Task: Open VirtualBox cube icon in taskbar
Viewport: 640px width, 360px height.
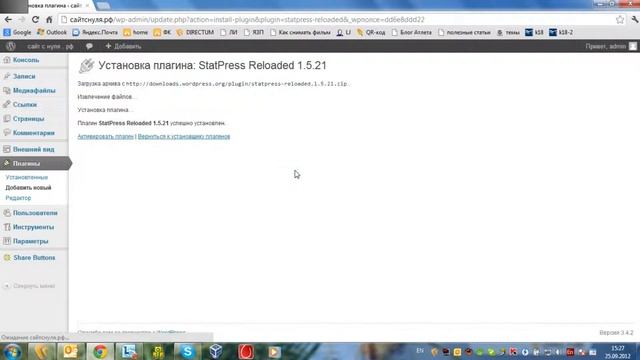Action: point(216,351)
